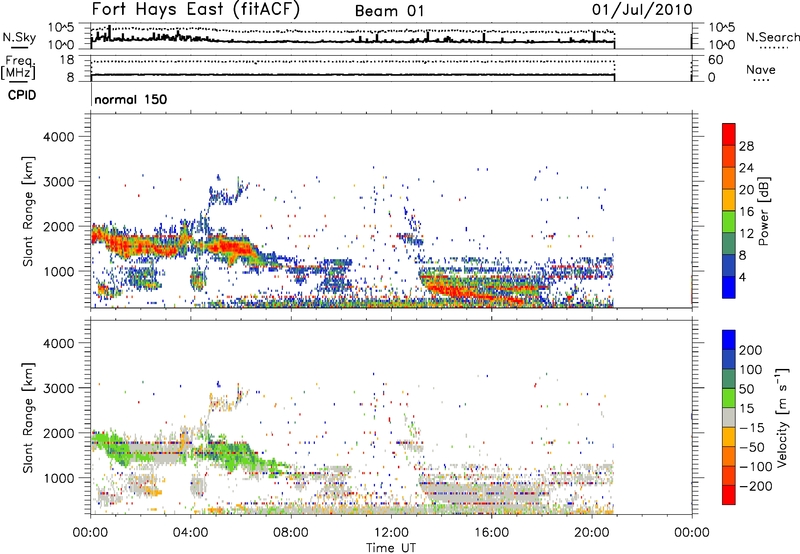This screenshot has height=554, width=800.
Task: Select the 'Beam 01' header label
Action: (389, 11)
